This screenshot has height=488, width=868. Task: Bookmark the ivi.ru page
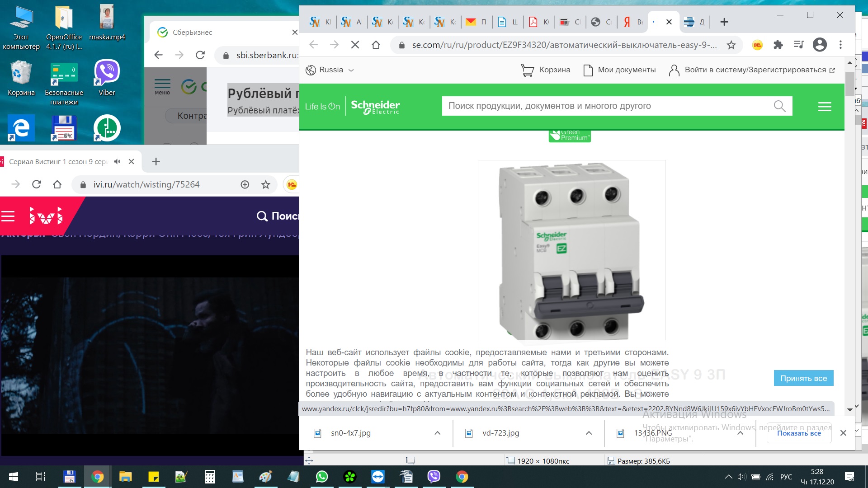click(x=266, y=184)
